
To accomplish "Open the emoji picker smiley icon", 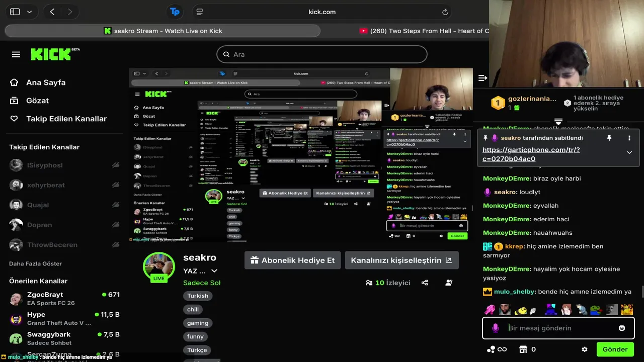I will point(622,328).
